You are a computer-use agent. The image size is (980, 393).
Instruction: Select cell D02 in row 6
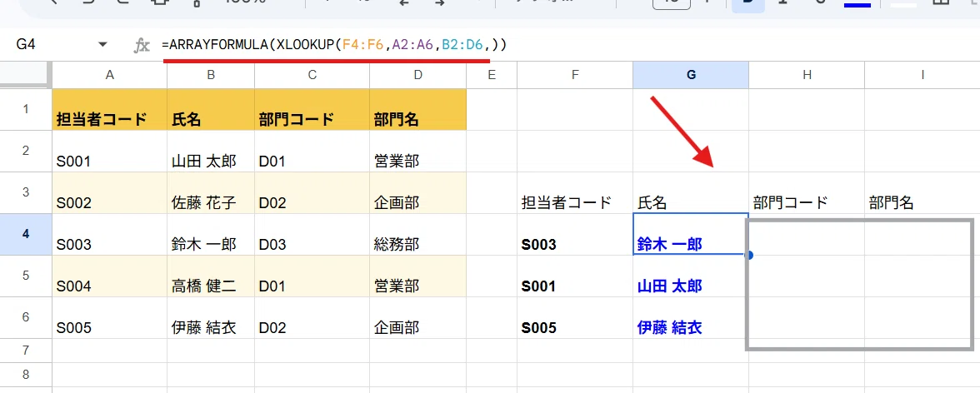click(x=312, y=317)
